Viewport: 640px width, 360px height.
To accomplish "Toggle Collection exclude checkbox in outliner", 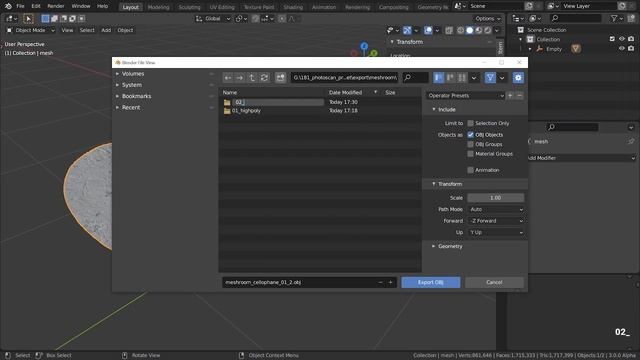I will click(x=612, y=39).
